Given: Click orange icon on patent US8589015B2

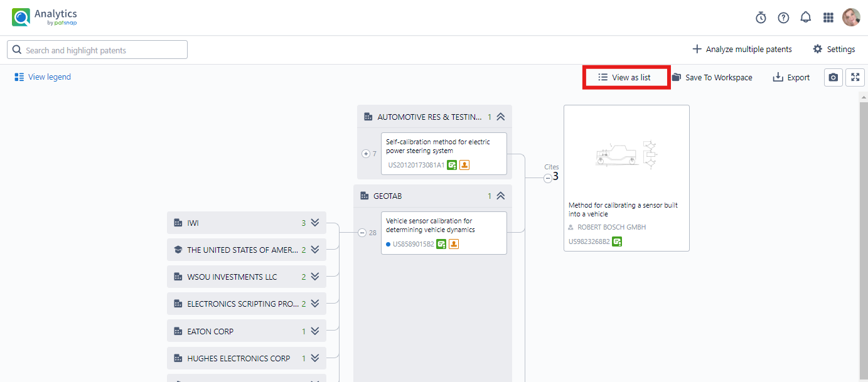Looking at the screenshot, I should point(454,244).
